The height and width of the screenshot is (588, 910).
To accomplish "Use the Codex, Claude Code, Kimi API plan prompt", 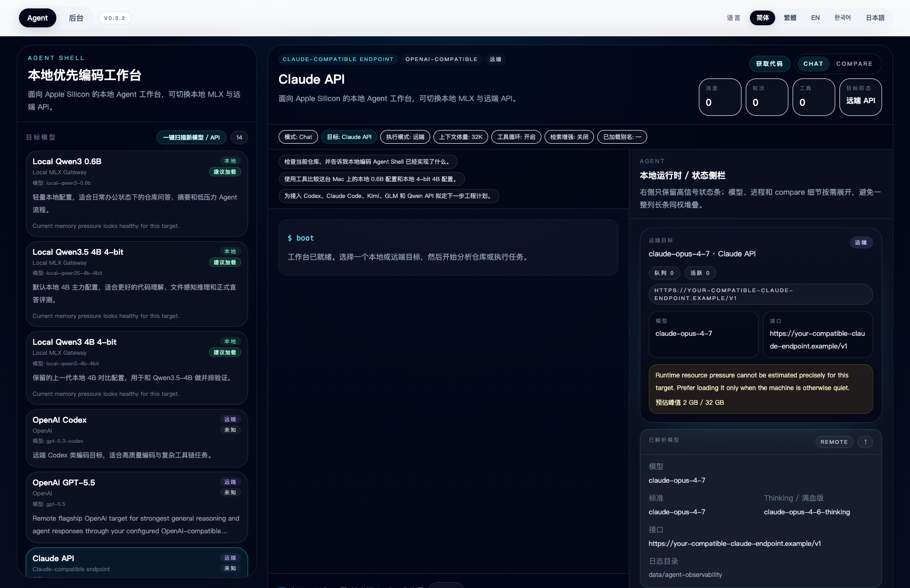I will [x=389, y=196].
